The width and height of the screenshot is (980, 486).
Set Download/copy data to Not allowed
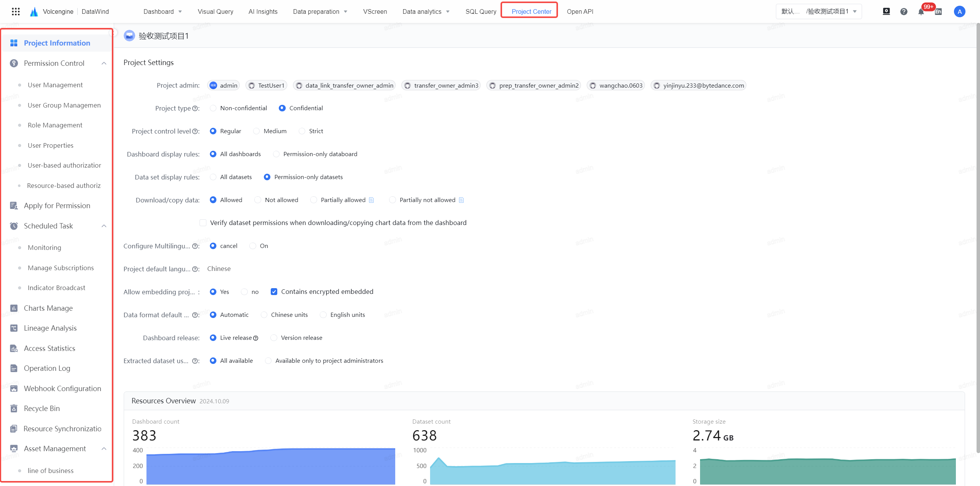pos(258,200)
